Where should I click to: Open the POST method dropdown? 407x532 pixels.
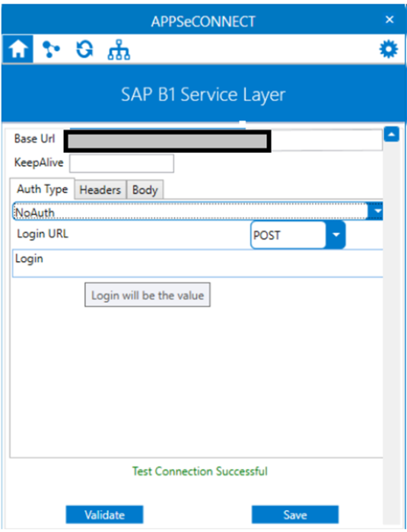click(297, 234)
